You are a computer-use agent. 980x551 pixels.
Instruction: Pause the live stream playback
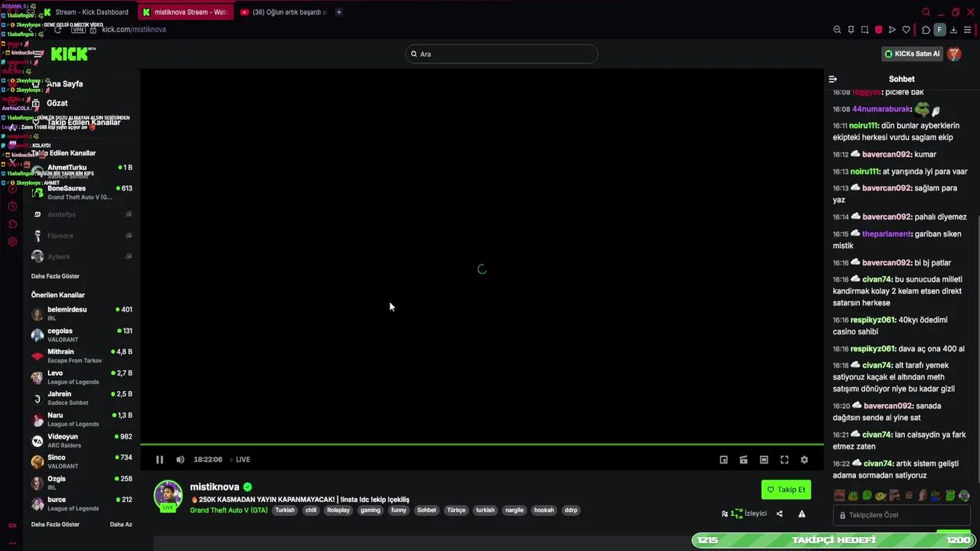pyautogui.click(x=159, y=459)
